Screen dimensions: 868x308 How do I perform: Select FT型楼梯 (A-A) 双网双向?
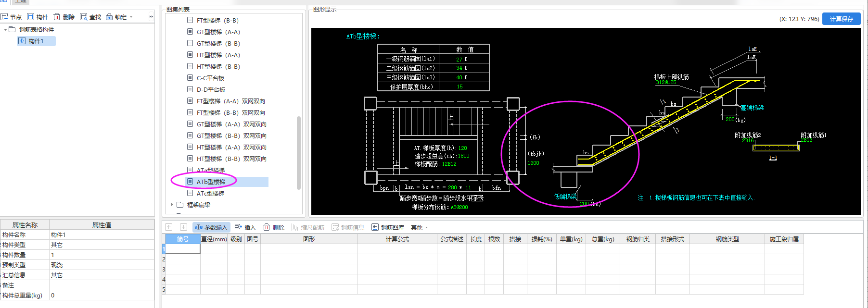(231, 101)
